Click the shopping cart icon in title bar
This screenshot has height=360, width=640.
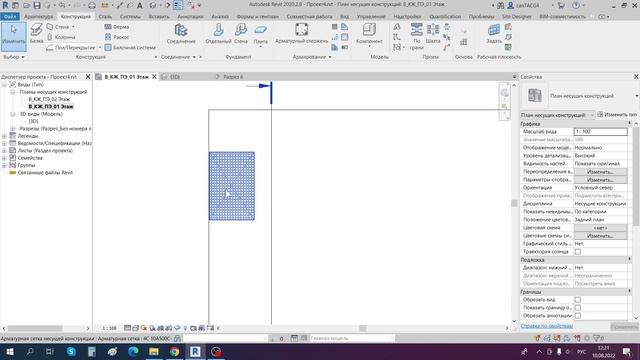pyautogui.click(x=561, y=5)
